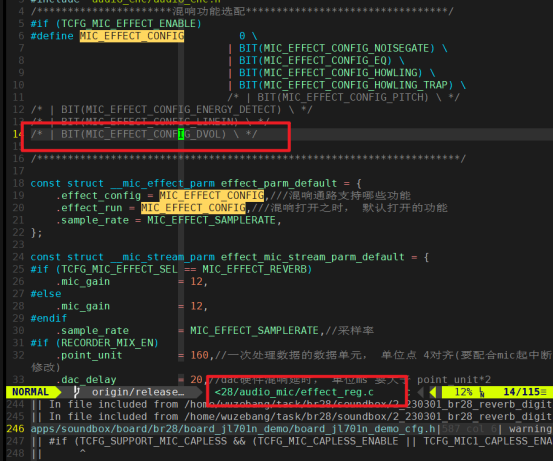Click the <28/audio_mic/effect_reg.c file name
The height and width of the screenshot is (462, 554).
pyautogui.click(x=294, y=392)
